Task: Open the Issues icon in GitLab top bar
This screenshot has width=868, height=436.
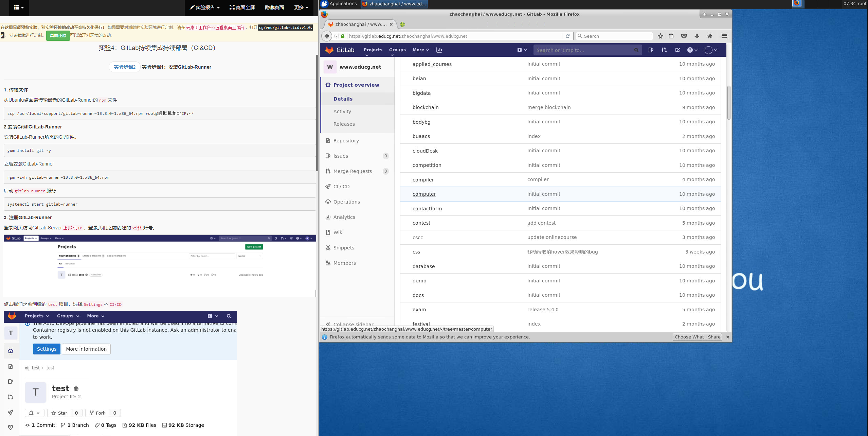Action: pos(651,50)
